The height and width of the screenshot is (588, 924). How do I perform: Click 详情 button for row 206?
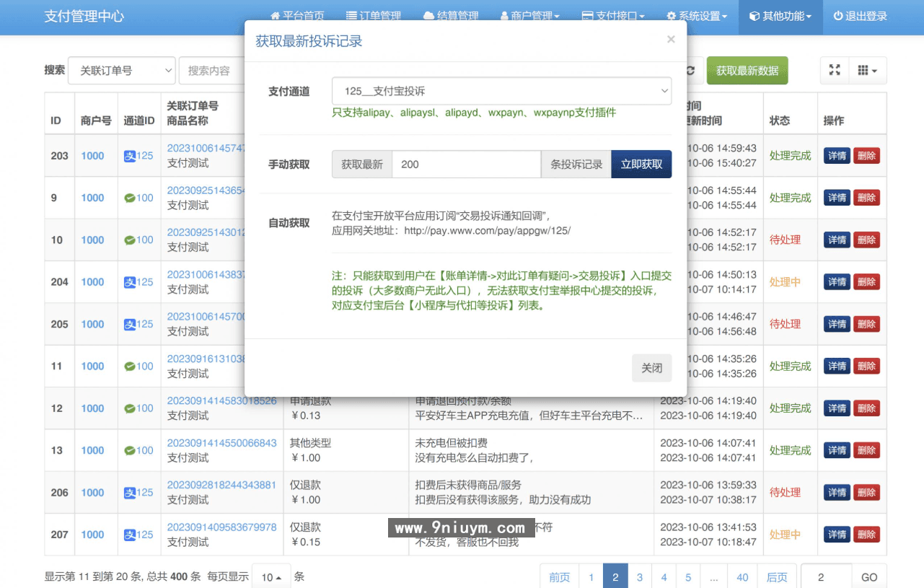(837, 493)
